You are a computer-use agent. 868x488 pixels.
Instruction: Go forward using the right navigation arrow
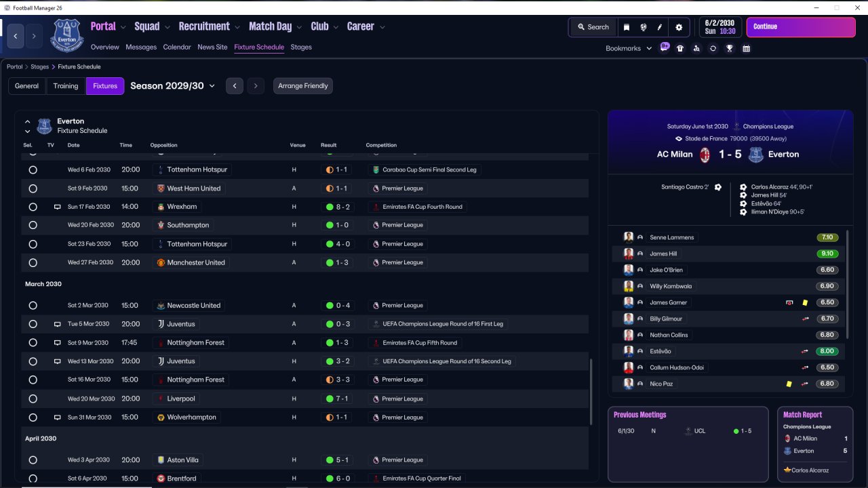click(x=34, y=36)
